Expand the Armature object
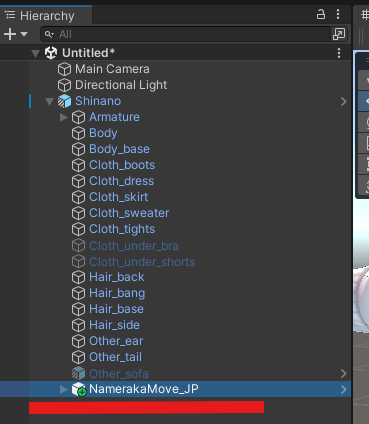 63,117
